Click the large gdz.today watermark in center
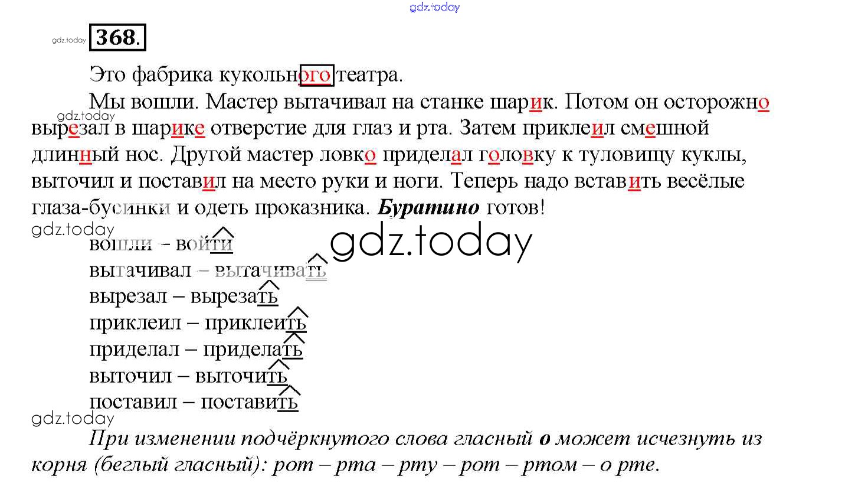 pos(431,242)
